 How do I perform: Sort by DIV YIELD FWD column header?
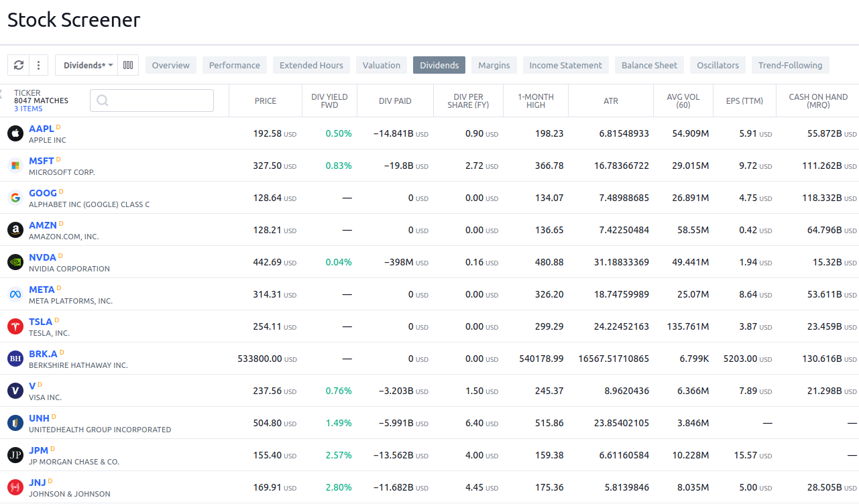[x=329, y=101]
